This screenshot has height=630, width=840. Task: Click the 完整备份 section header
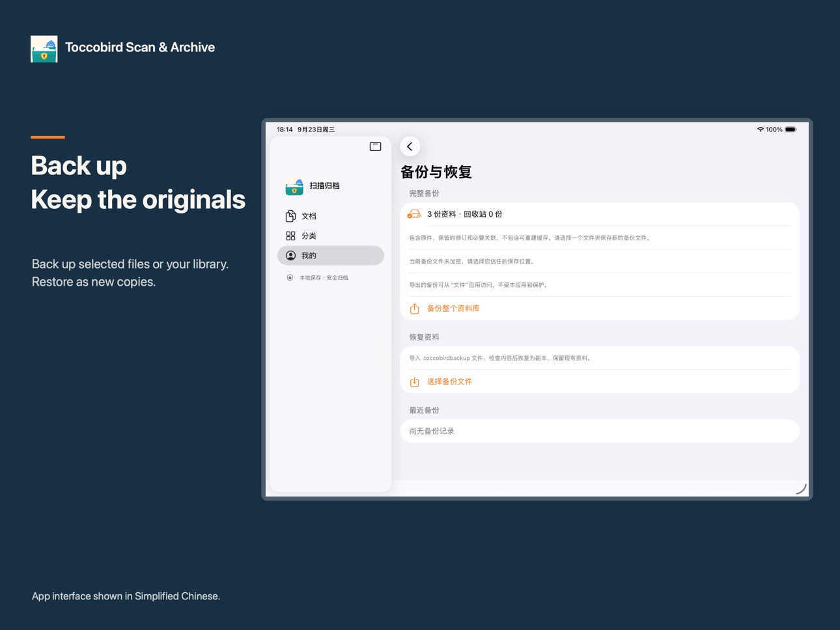[424, 193]
